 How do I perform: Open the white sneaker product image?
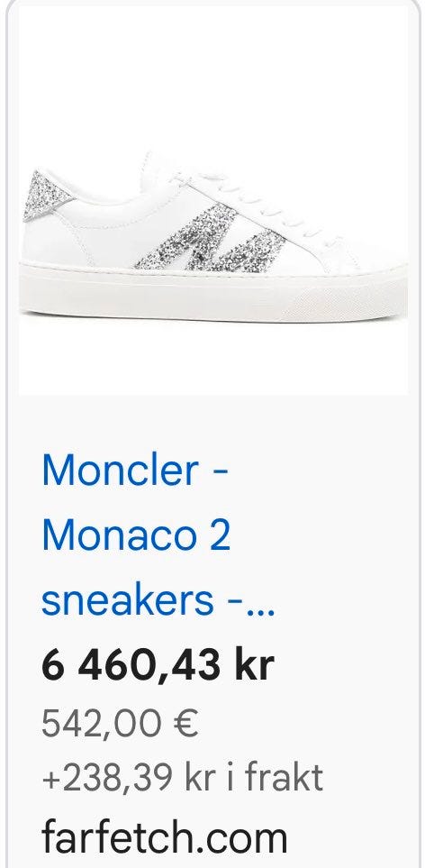click(212, 200)
